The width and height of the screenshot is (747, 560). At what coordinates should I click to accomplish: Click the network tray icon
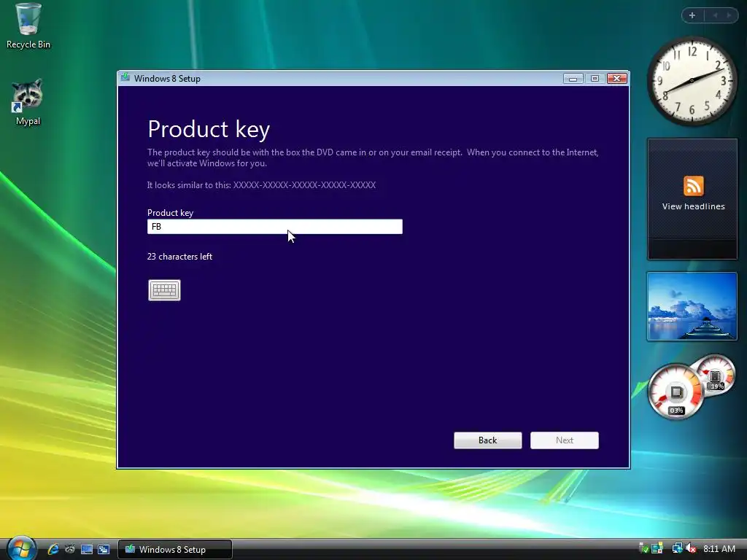(677, 548)
